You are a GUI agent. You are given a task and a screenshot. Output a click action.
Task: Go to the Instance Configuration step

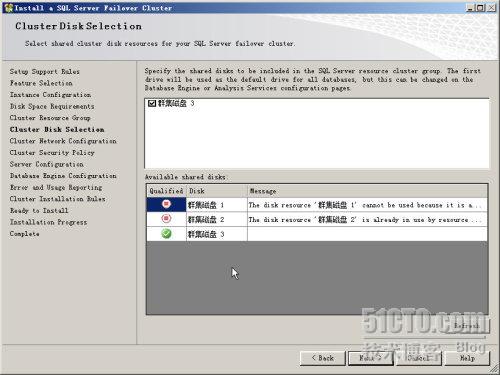(50, 95)
